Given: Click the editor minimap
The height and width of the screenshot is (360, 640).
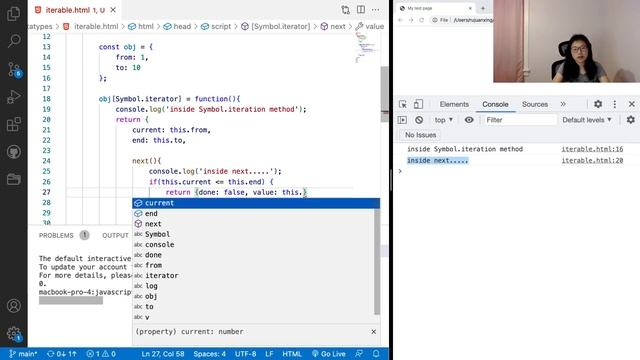Looking at the screenshot, I should pos(367,47).
